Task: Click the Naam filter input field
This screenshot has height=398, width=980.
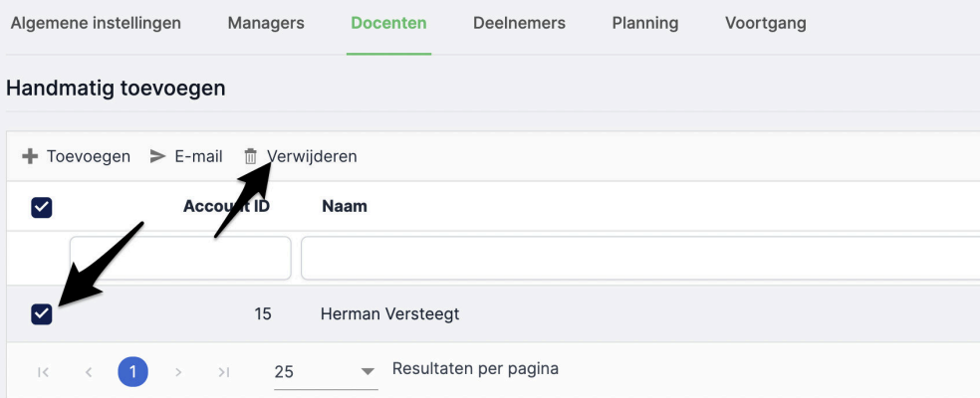Action: tap(637, 259)
